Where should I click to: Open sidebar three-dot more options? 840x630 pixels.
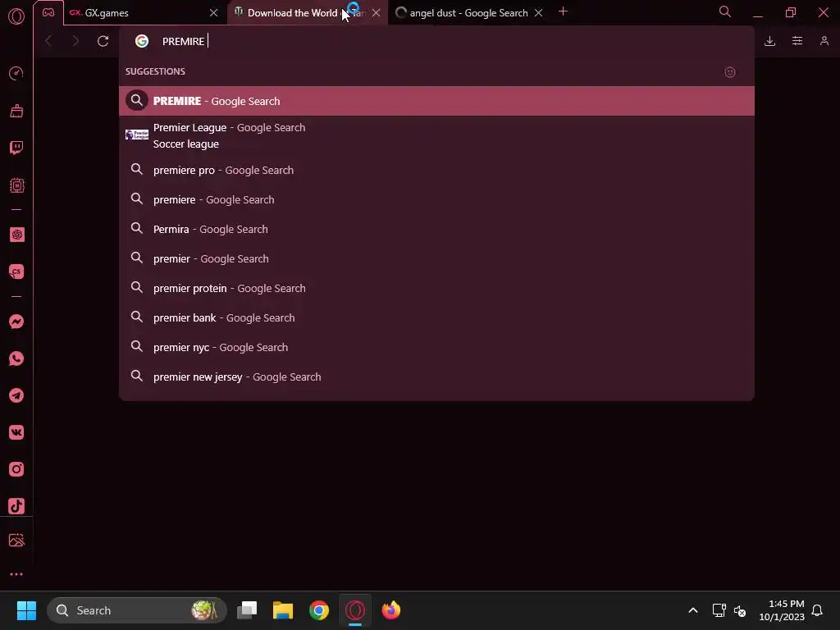(16, 574)
